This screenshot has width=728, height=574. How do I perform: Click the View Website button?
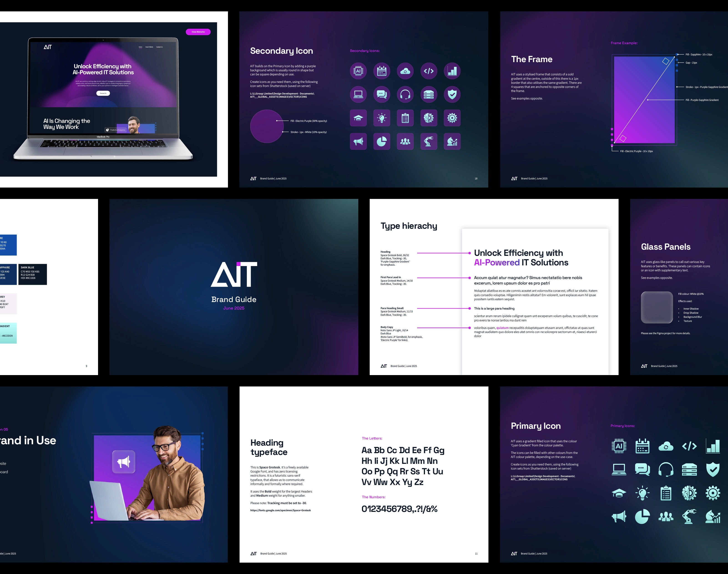198,32
